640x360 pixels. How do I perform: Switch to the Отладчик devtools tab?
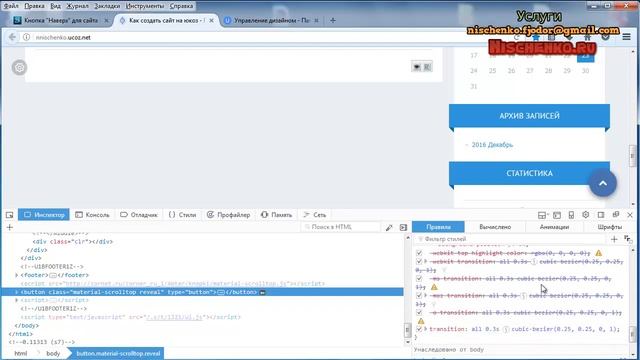pyautogui.click(x=139, y=215)
